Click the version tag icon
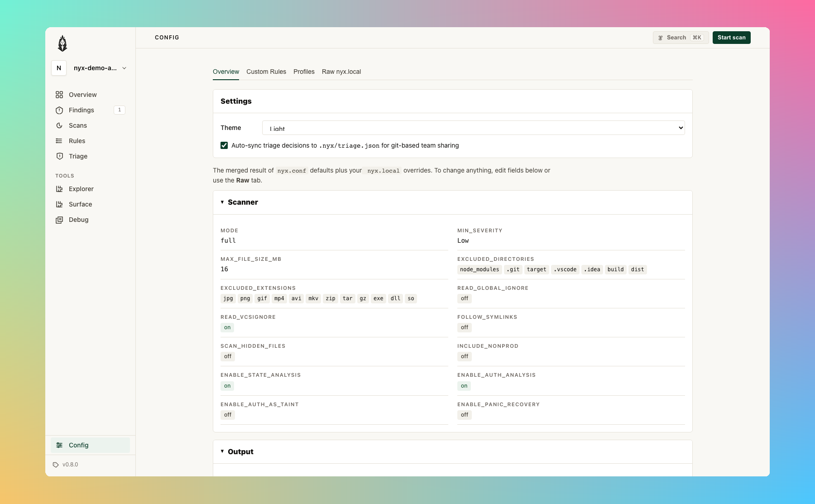The image size is (815, 504). point(56,465)
